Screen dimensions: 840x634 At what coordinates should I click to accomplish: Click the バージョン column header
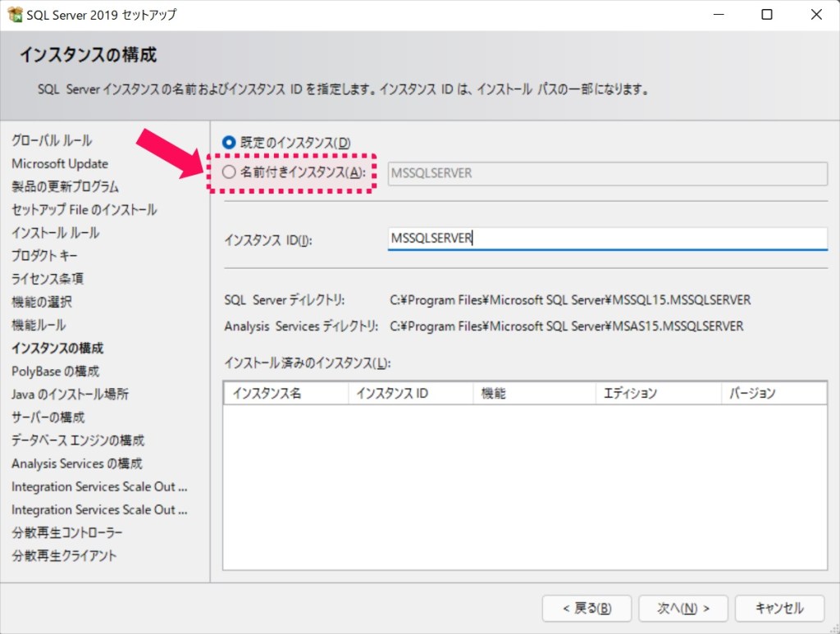point(774,394)
